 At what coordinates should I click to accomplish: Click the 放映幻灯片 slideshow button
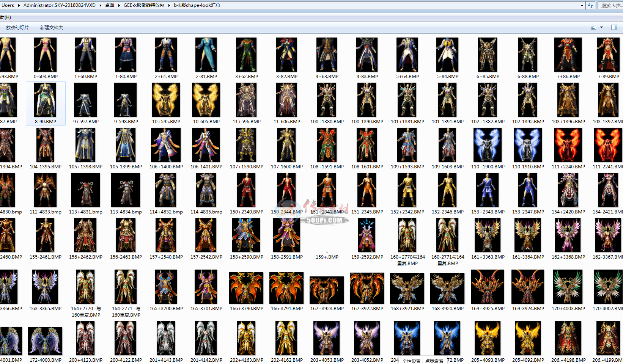[x=17, y=28]
